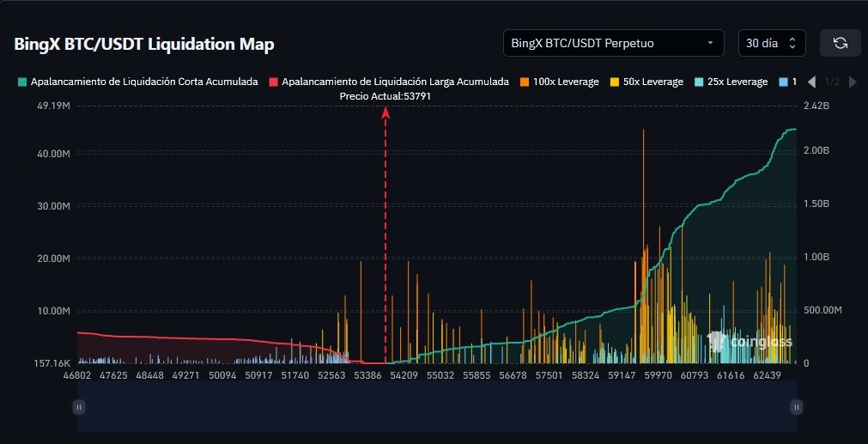The height and width of the screenshot is (444, 868).
Task: Open the BingX BTC/USDT Perpetuo dropdown
Action: pos(613,43)
